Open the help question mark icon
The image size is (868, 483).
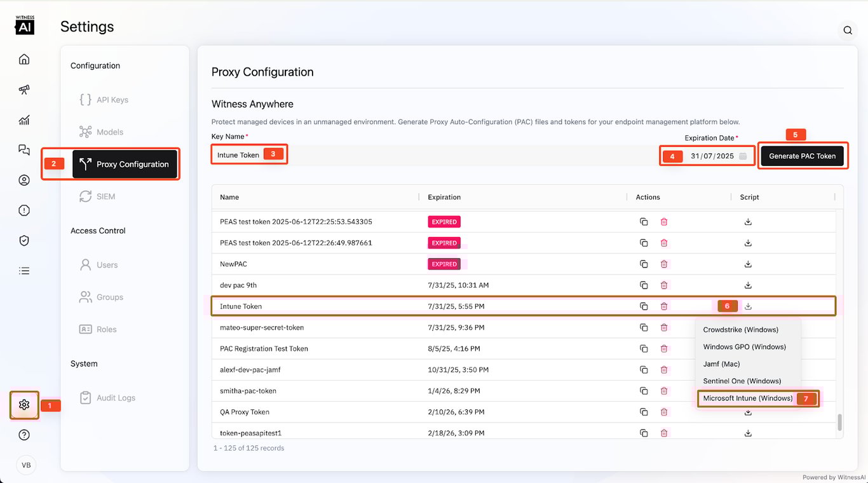point(24,435)
